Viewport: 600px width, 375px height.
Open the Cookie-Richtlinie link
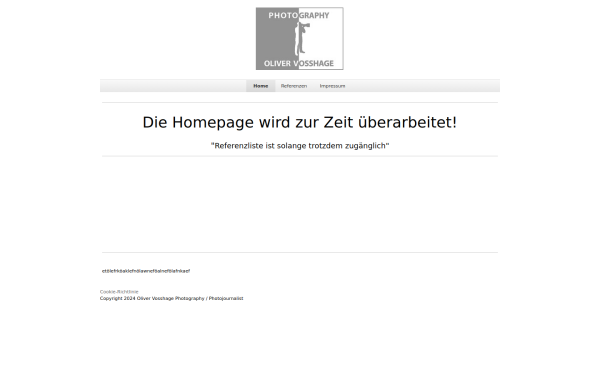coord(119,292)
